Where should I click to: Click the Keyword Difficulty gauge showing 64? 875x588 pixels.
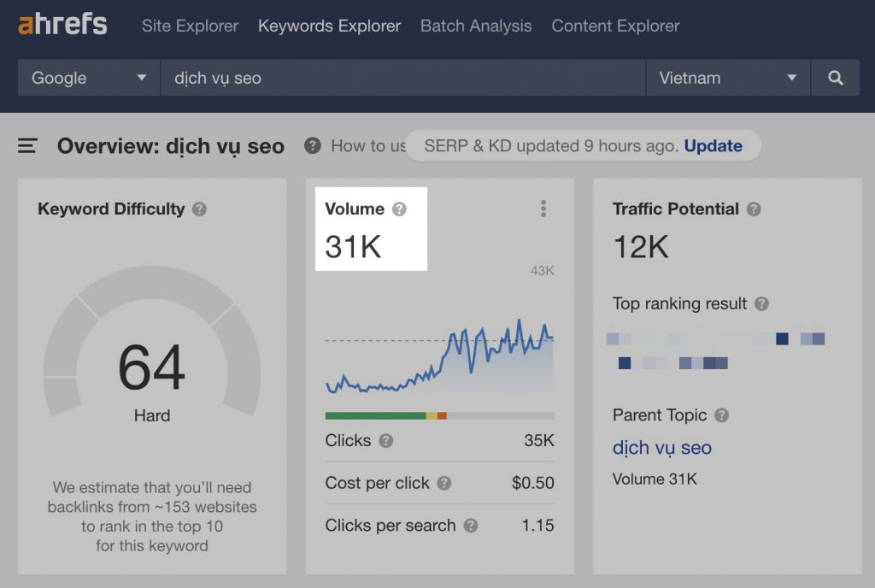click(x=152, y=342)
